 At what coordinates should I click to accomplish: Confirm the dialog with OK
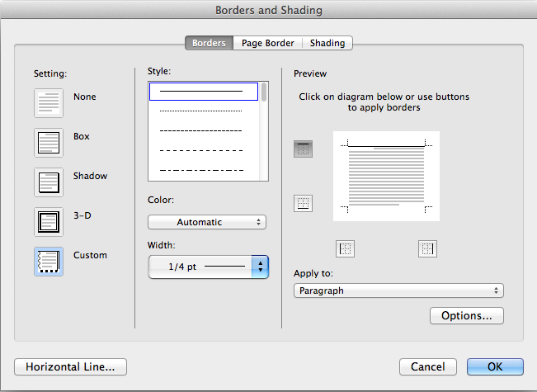pos(495,366)
